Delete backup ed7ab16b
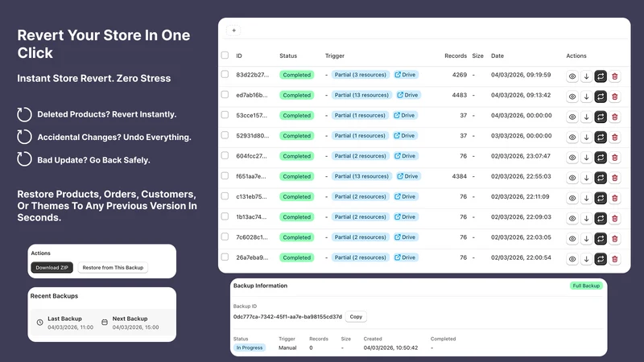644x362 pixels. 615,97
